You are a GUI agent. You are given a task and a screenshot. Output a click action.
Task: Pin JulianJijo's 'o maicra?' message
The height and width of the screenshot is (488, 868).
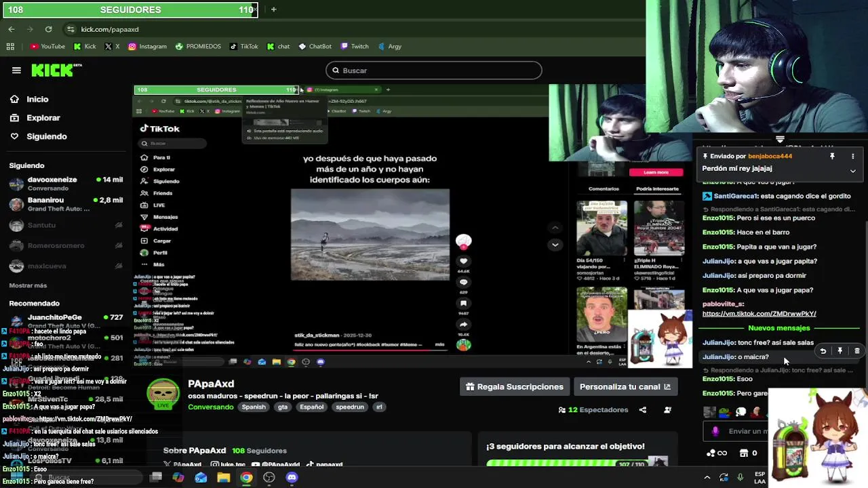(x=840, y=351)
